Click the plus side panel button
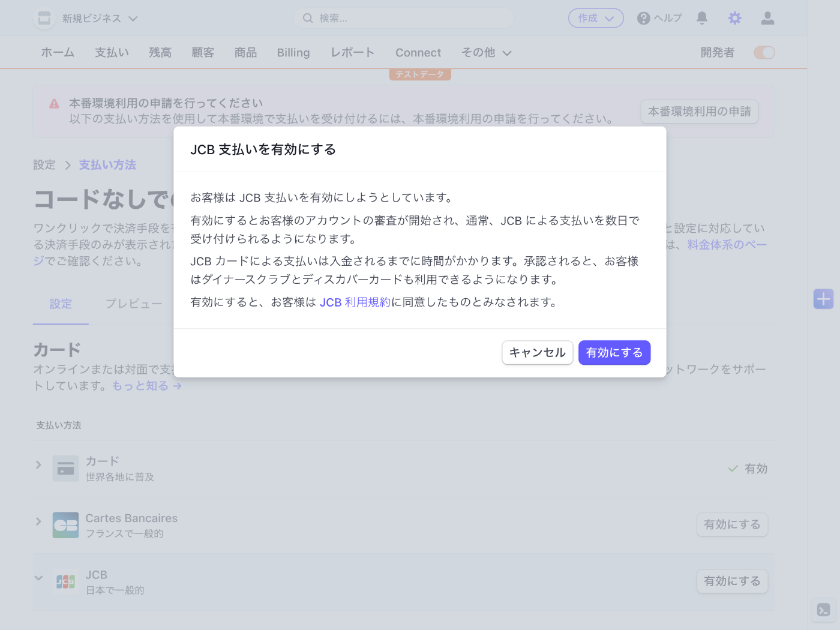This screenshot has height=630, width=840. pyautogui.click(x=824, y=299)
